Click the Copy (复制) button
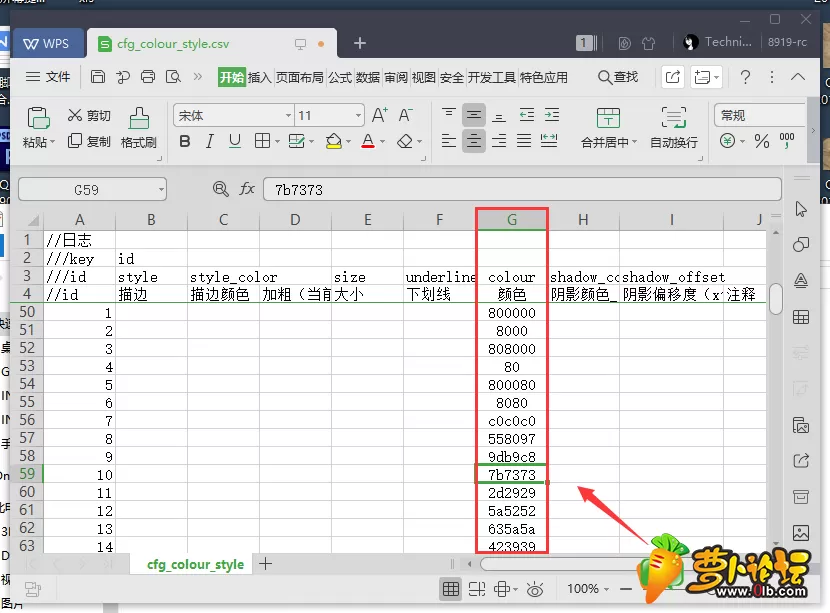The height and width of the screenshot is (613, 830). pos(89,141)
